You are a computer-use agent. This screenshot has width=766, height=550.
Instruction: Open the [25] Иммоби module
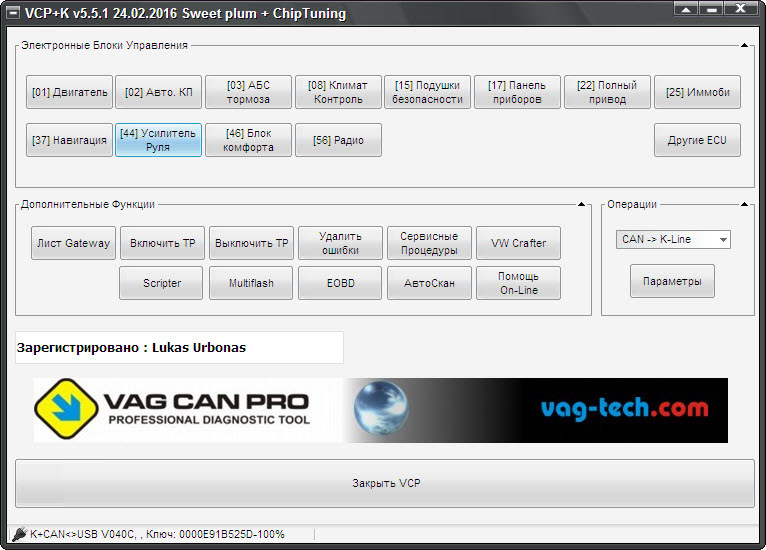pos(698,92)
